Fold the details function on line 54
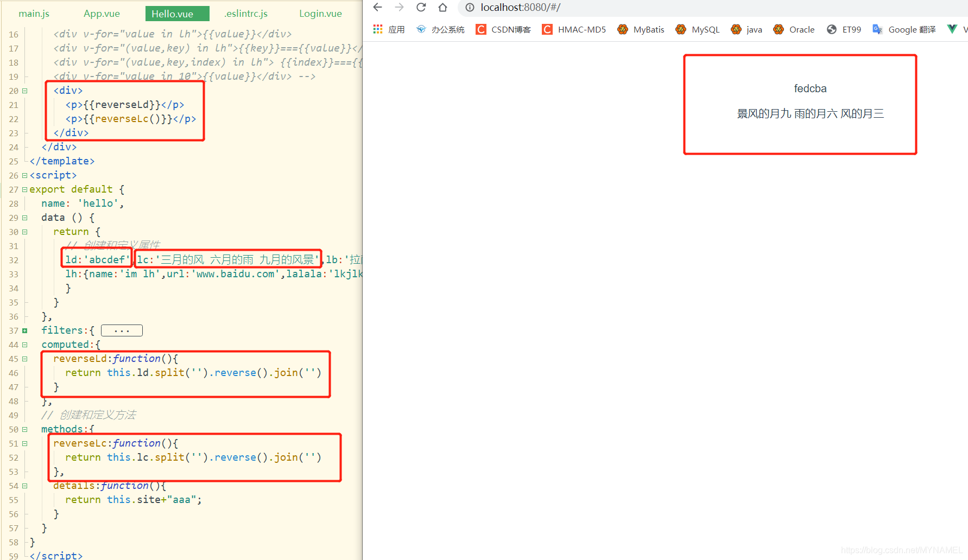The height and width of the screenshot is (560, 968). (24, 486)
